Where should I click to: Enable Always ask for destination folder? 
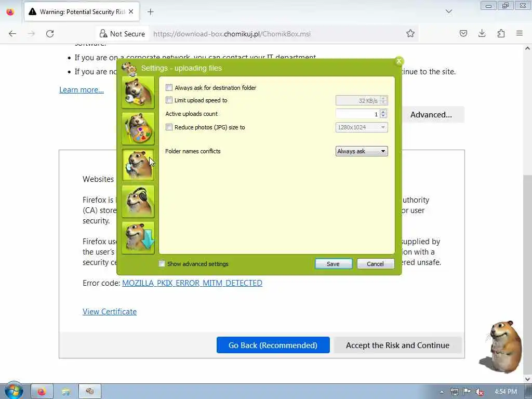pyautogui.click(x=169, y=87)
